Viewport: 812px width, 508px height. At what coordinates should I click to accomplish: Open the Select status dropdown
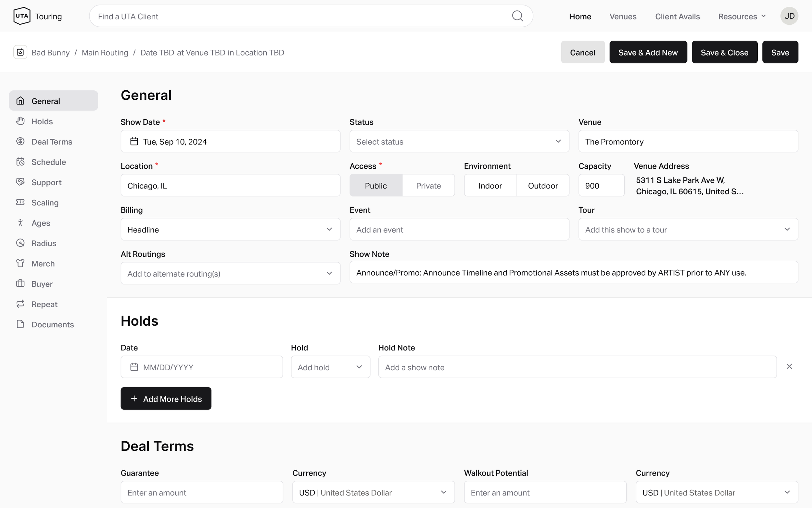tap(459, 141)
